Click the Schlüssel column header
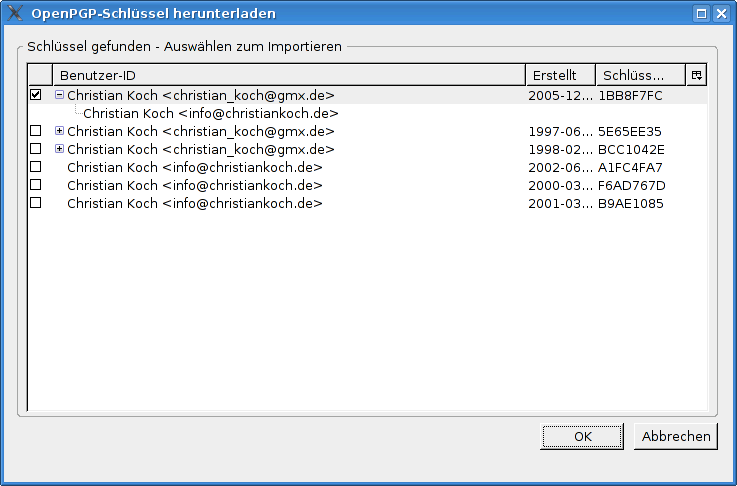Viewport: 737px width, 486px height. tap(640, 75)
